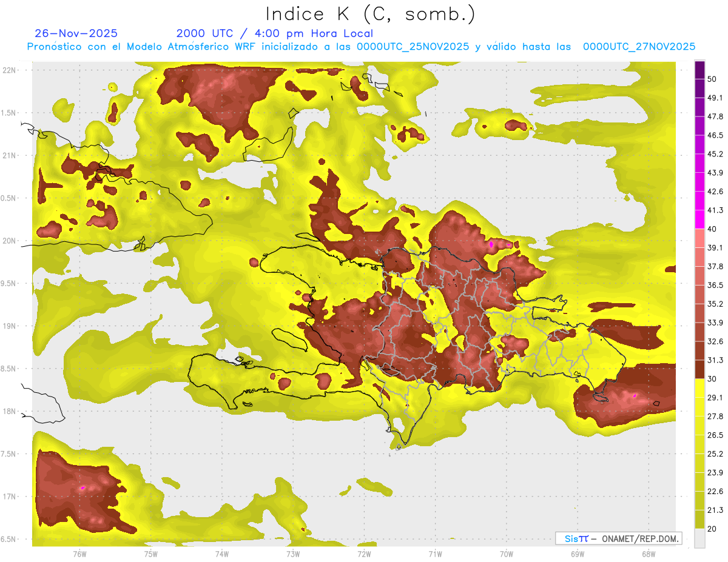This screenshot has width=728, height=562.
Task: Click the colorbar label "27.8"
Action: 715,416
